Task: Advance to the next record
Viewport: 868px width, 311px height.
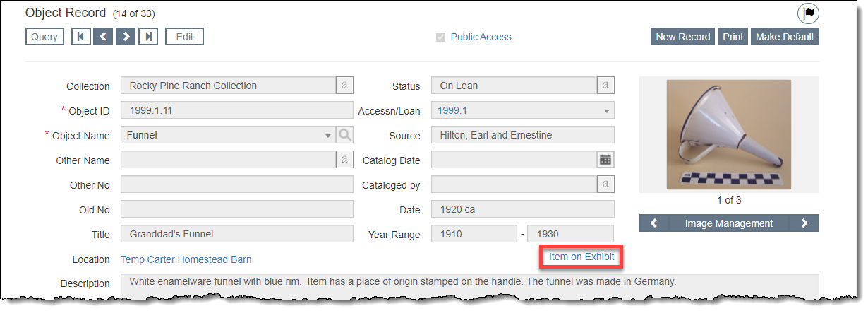Action: tap(126, 37)
